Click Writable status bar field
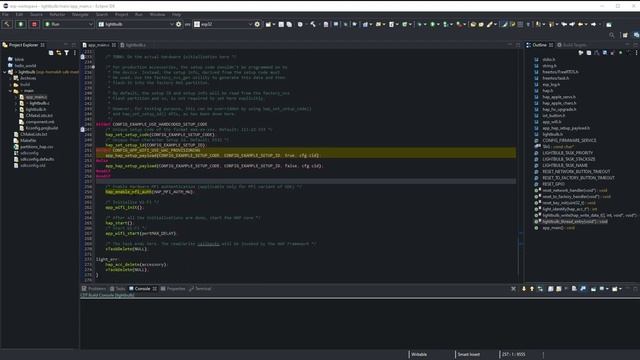The image size is (640, 360). click(419, 354)
